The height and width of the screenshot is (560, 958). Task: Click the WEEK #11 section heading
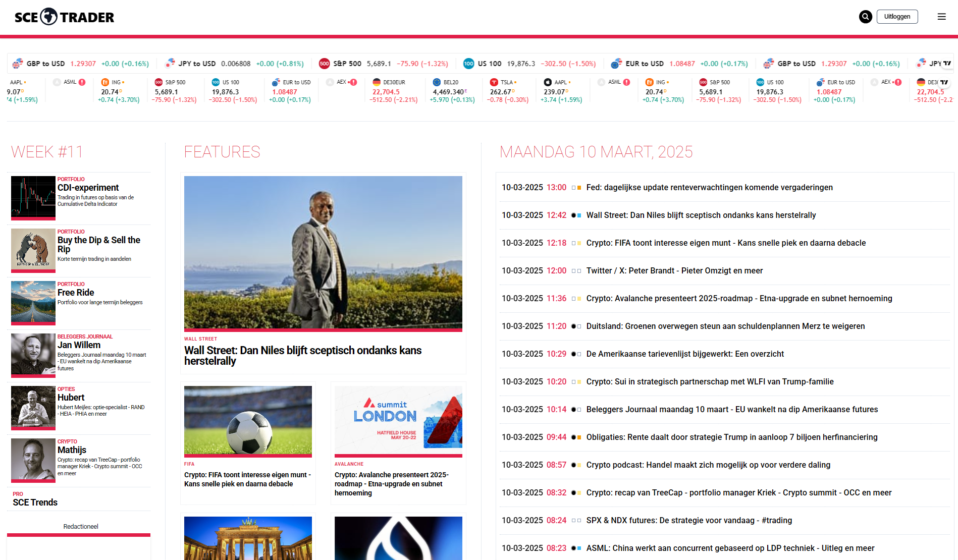(x=47, y=152)
